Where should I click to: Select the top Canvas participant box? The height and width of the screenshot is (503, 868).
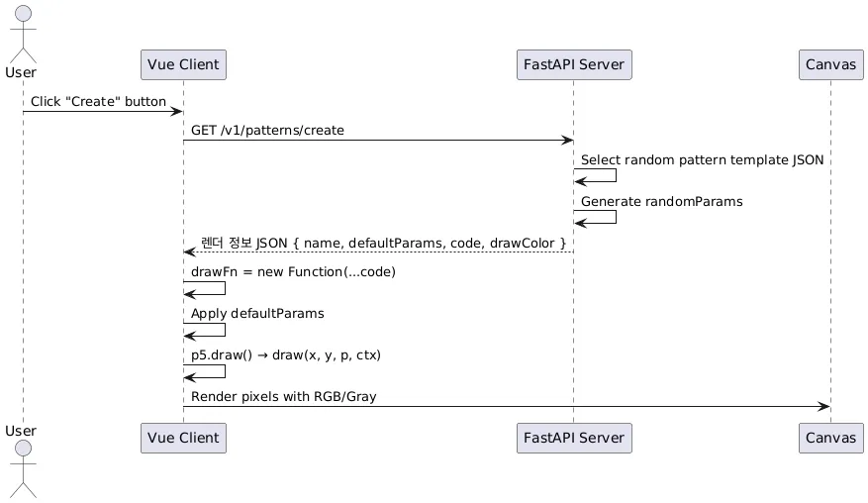click(x=831, y=64)
